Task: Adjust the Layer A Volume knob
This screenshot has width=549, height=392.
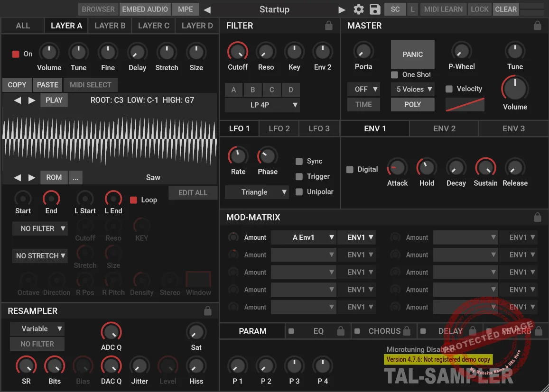Action: [49, 52]
